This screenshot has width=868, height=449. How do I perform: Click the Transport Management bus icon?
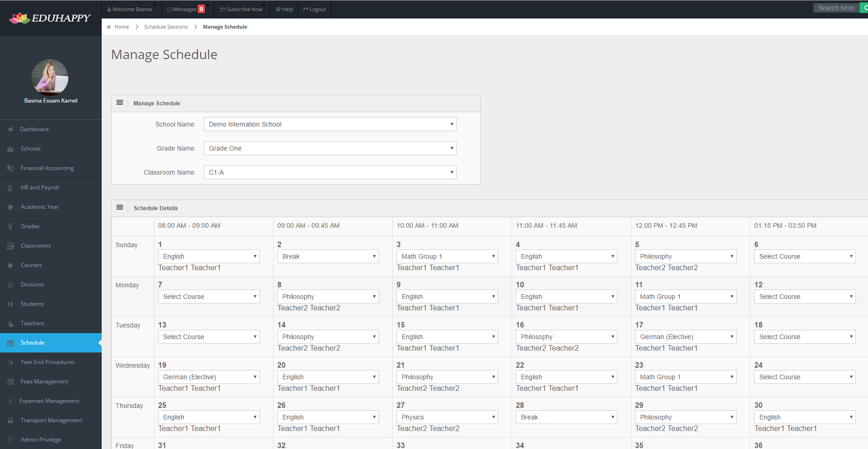10,420
